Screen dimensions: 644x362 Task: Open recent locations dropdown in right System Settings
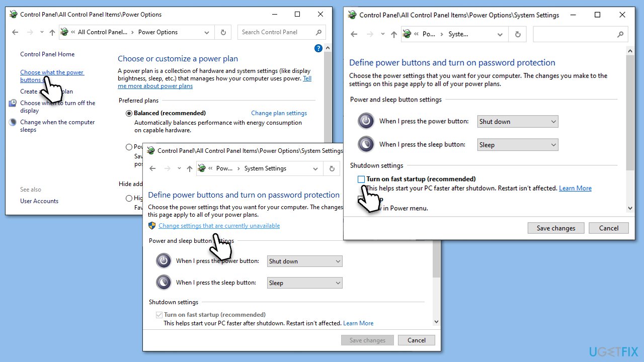coord(383,34)
